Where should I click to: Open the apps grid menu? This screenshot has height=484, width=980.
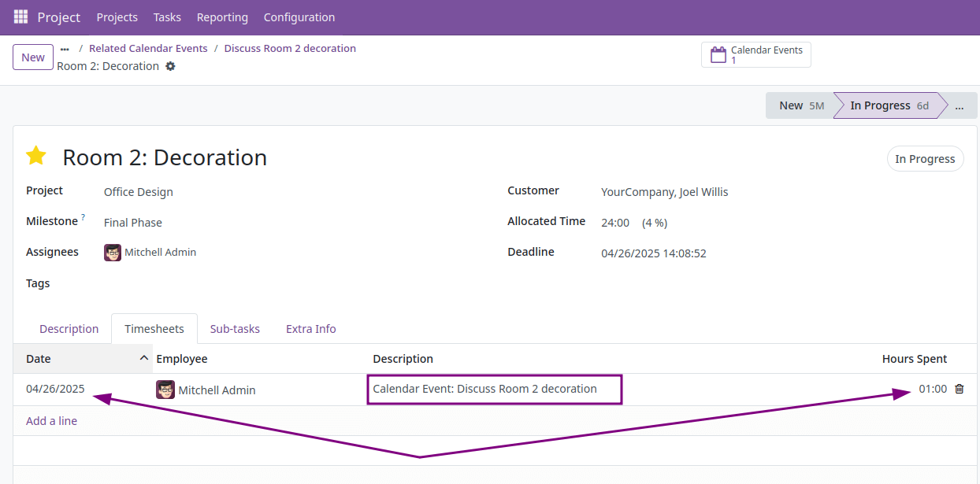coord(20,17)
